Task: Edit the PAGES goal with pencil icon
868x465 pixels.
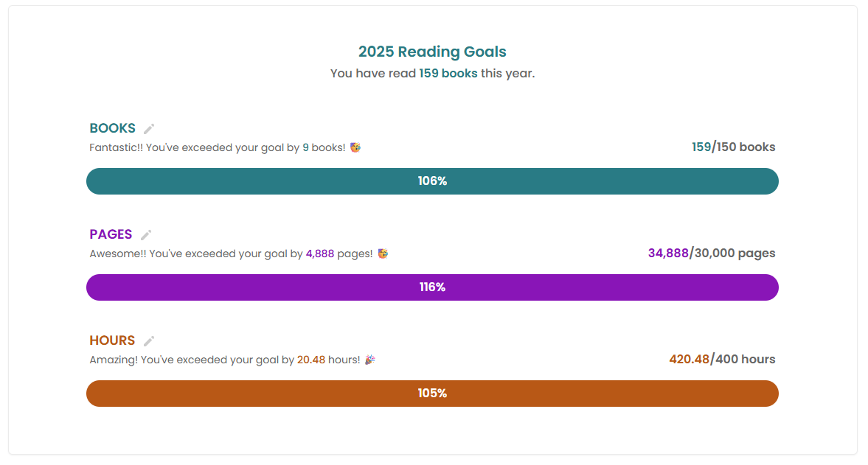Action: coord(146,235)
